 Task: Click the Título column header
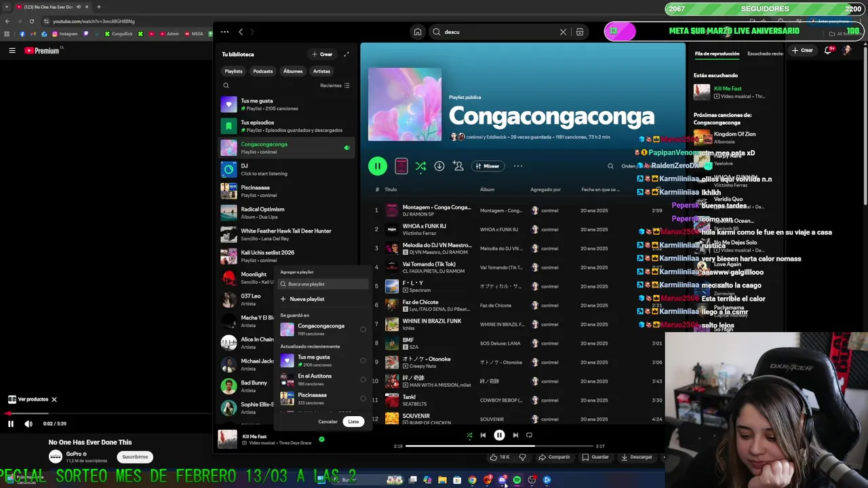point(391,190)
